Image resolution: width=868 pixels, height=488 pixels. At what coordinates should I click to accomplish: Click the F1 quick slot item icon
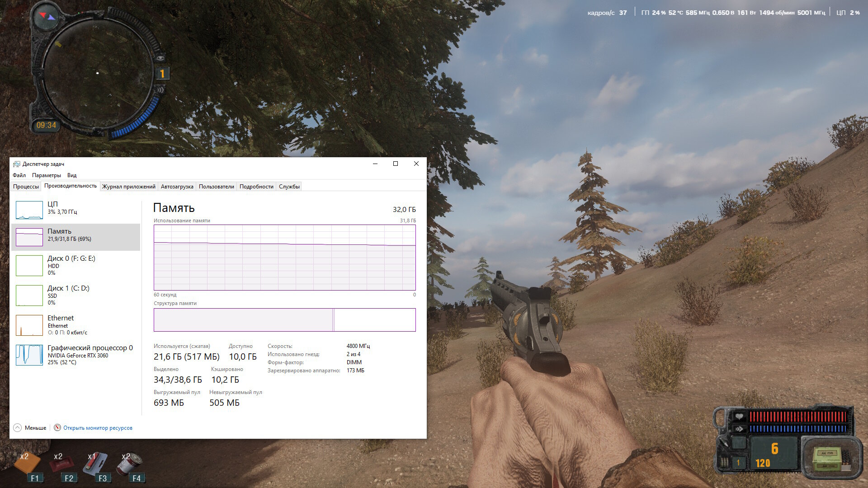pos(27,464)
